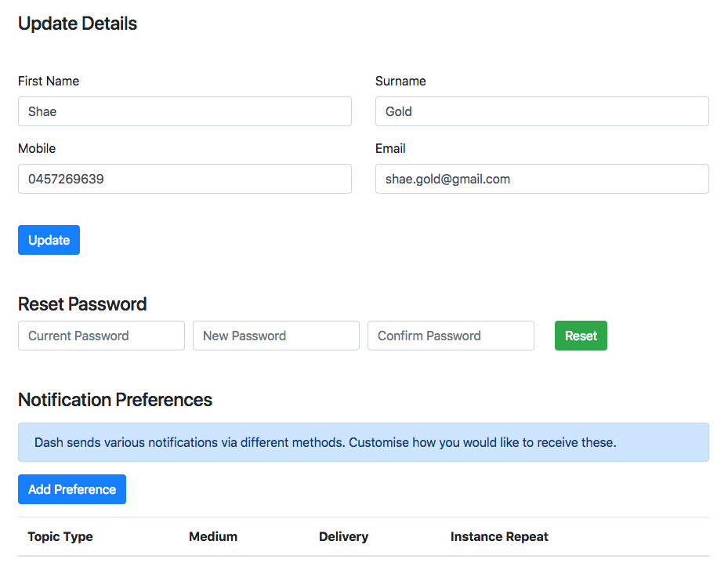Select the Mobile number input field
Viewport: 728px width, 570px height.
coord(185,179)
